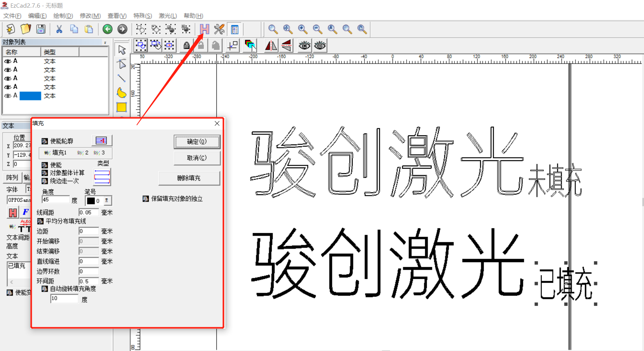Click the 阵列 button in text panel
Screen dimensions: 644x351
pyautogui.click(x=12, y=177)
